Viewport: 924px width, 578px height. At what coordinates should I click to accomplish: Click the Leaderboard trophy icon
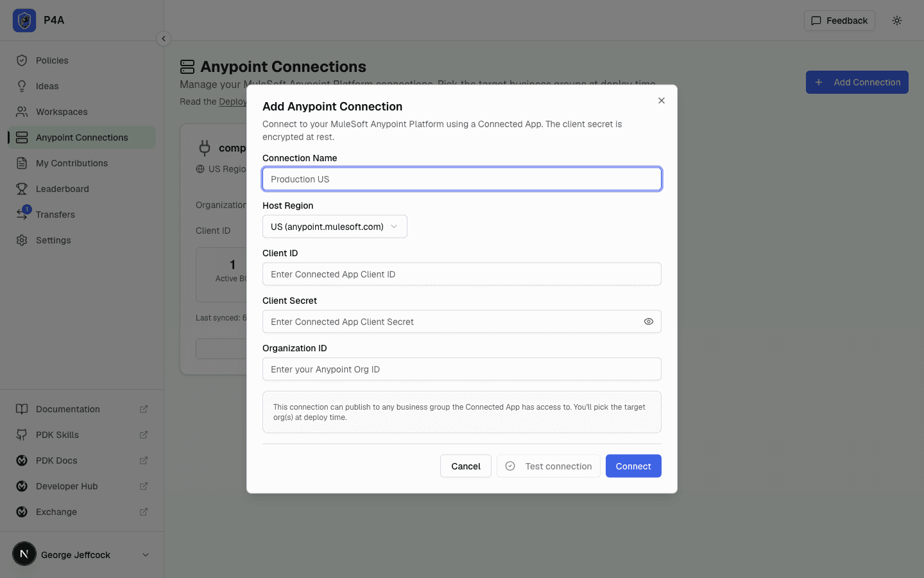pos(22,189)
